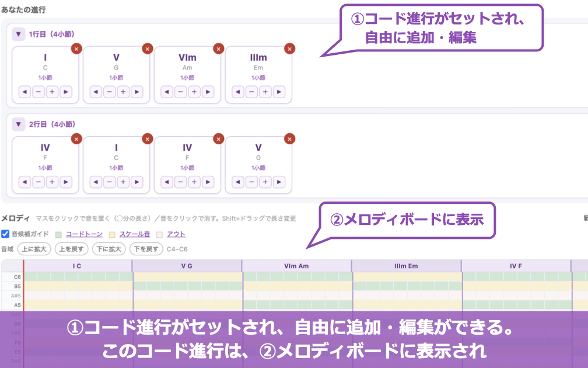Click the A5 pitch row label
The image size is (588, 368).
[x=12, y=305]
